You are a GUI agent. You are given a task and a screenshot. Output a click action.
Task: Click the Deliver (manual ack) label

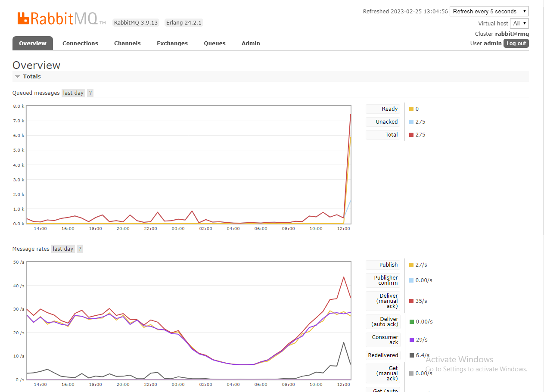pyautogui.click(x=383, y=301)
